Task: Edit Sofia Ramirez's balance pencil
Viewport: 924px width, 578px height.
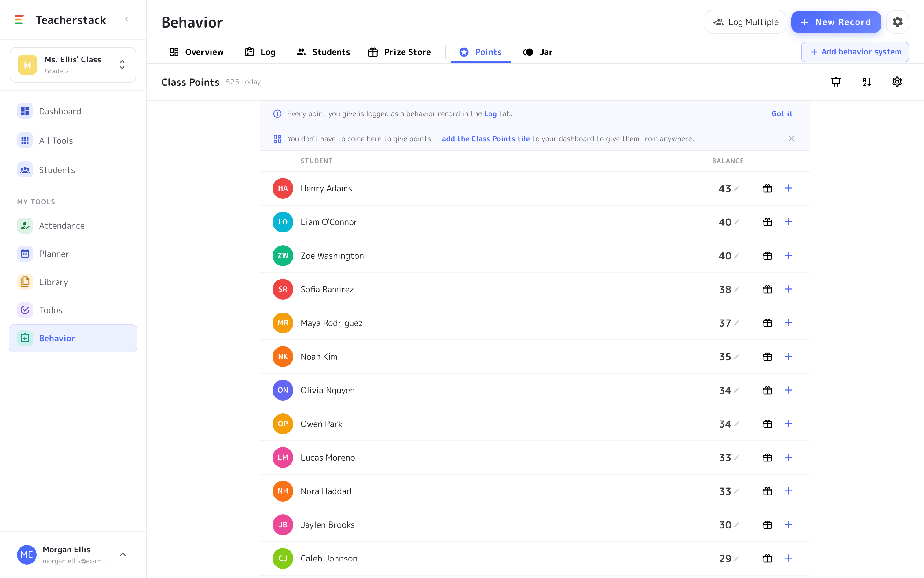Action: click(737, 289)
